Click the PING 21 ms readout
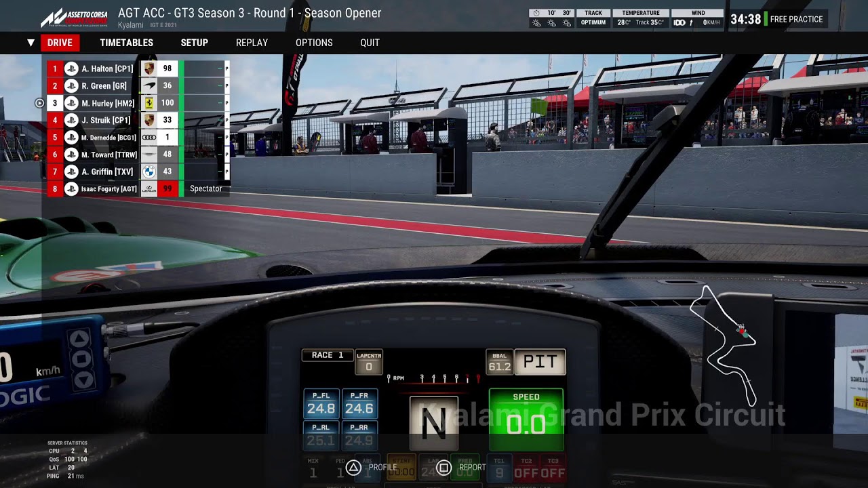The height and width of the screenshot is (488, 868). pyautogui.click(x=65, y=476)
